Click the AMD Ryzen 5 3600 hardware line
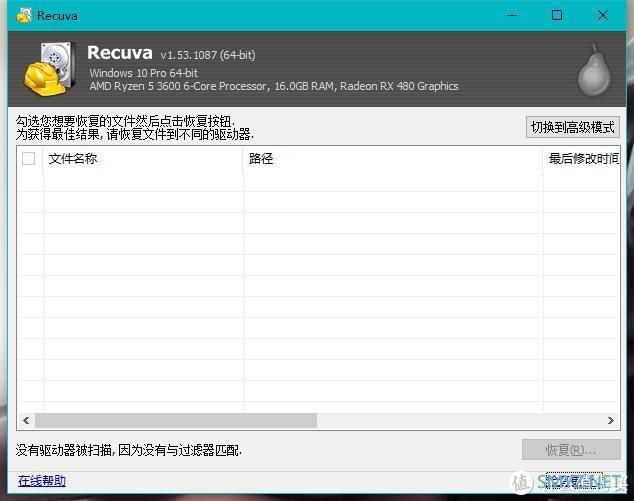 tap(274, 86)
